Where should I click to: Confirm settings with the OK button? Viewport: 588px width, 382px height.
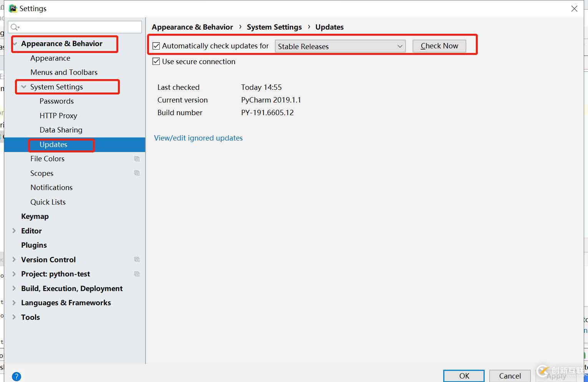(x=464, y=376)
